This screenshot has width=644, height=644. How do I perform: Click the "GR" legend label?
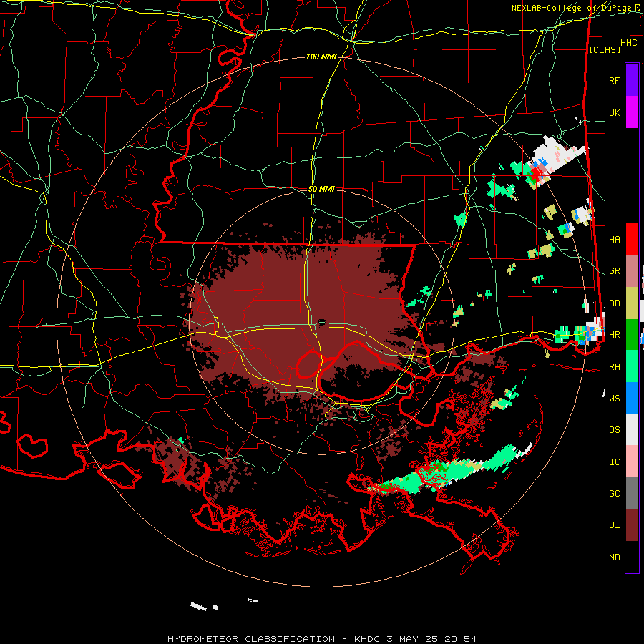(x=614, y=271)
